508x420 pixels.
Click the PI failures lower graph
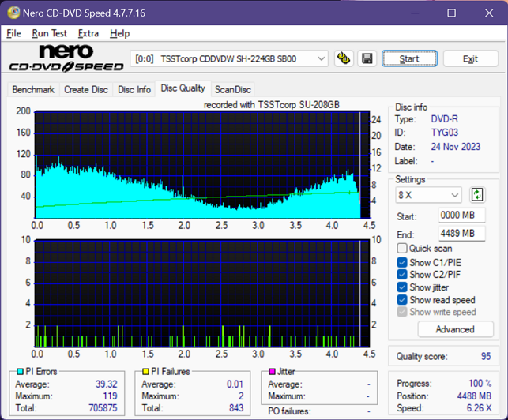202,294
